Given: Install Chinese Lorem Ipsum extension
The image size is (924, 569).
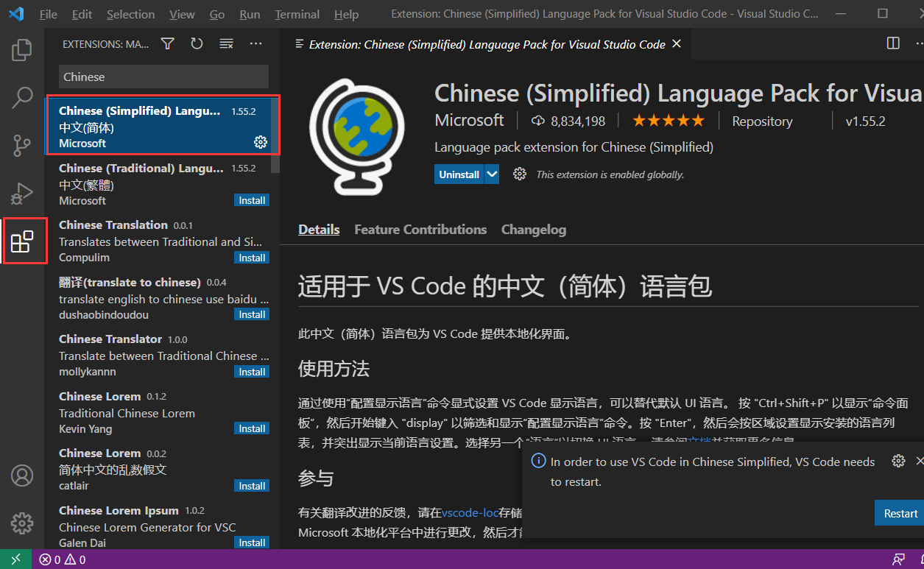Looking at the screenshot, I should point(252,543).
